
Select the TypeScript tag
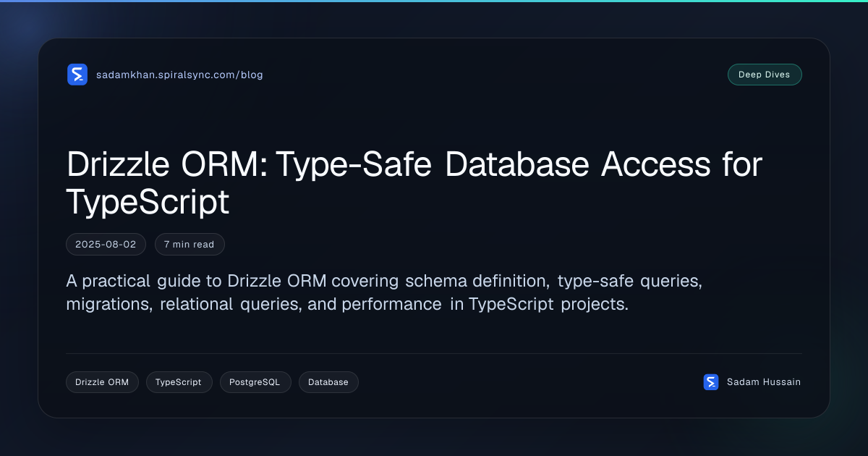click(x=179, y=382)
